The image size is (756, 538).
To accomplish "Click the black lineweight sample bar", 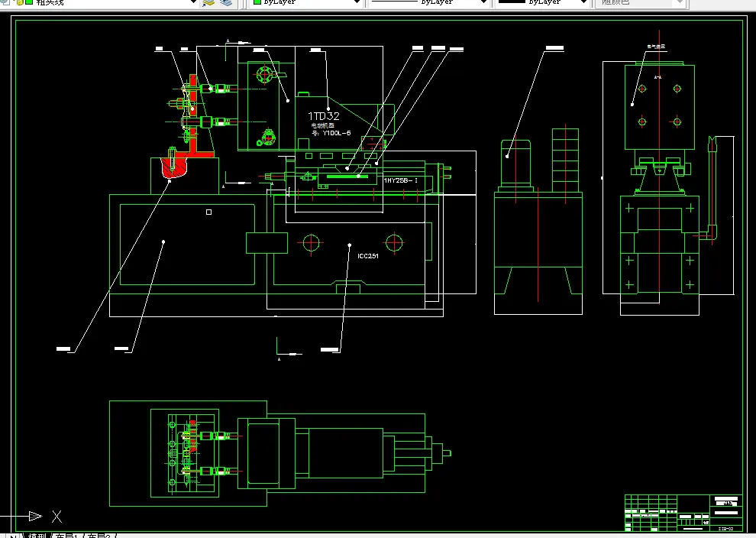I will click(x=511, y=2).
